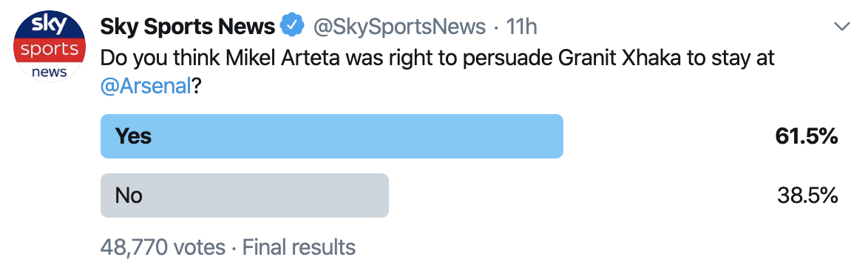Image resolution: width=868 pixels, height=274 pixels.
Task: Click the No option label
Action: [129, 196]
